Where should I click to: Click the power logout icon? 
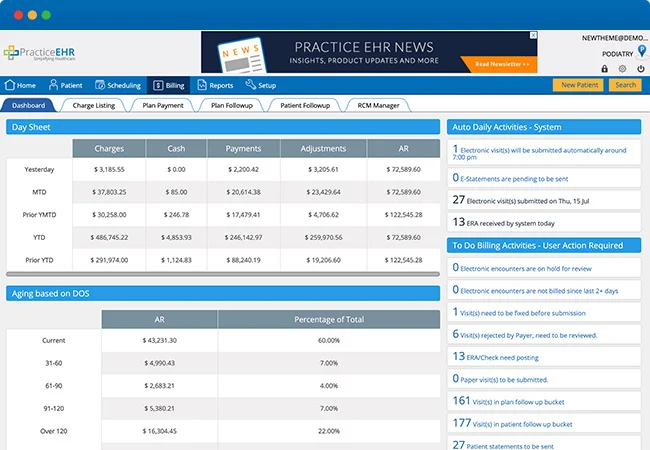[641, 69]
